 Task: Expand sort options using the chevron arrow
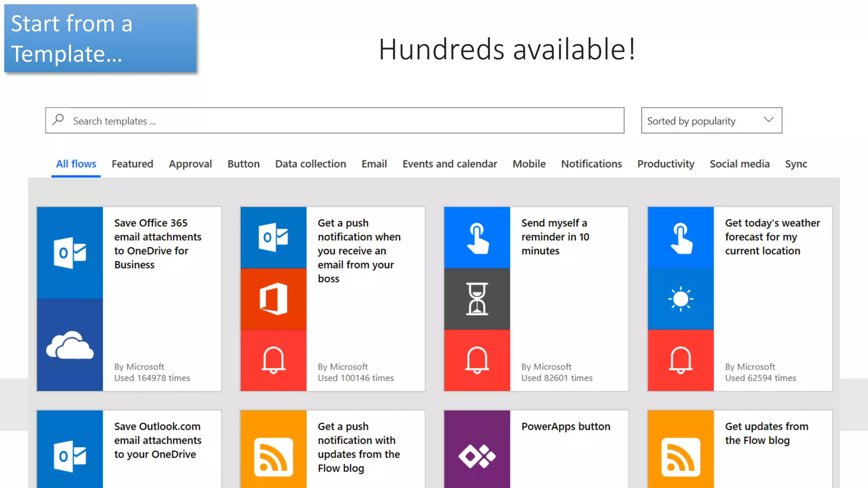(x=768, y=120)
